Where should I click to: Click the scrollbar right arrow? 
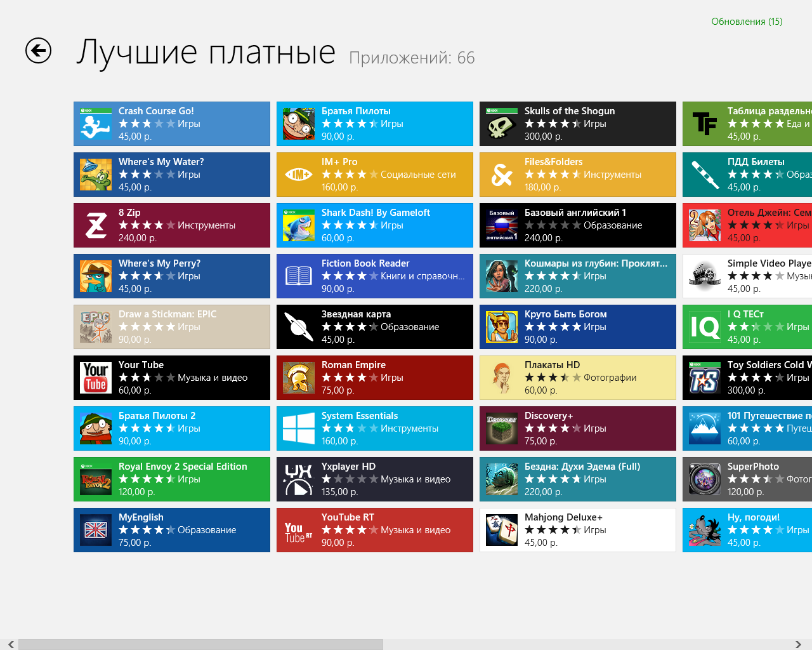click(x=798, y=644)
